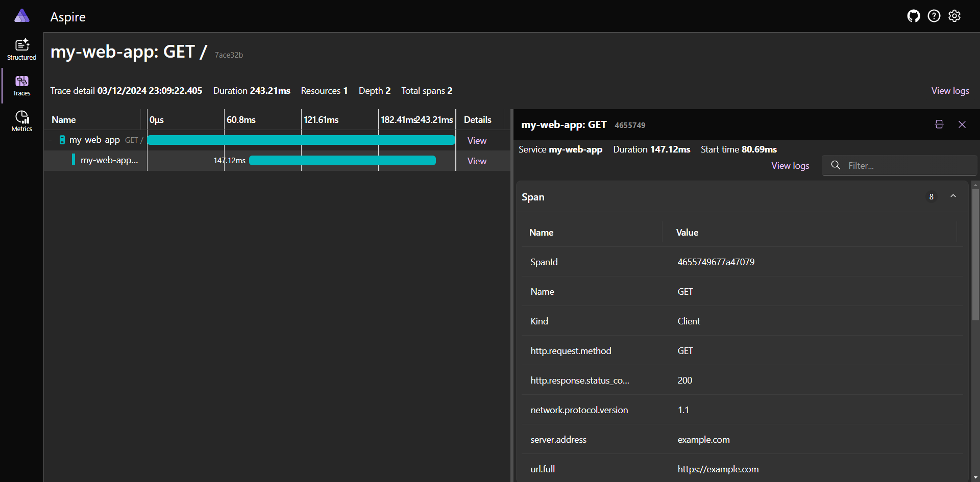Open the Metrics sidebar item
The height and width of the screenshot is (482, 980).
click(21, 121)
